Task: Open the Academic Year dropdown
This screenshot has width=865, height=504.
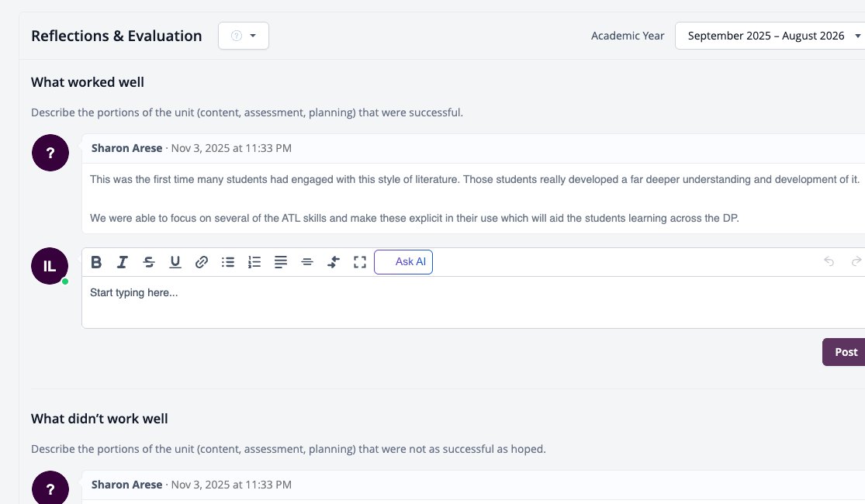Action: pyautogui.click(x=770, y=36)
